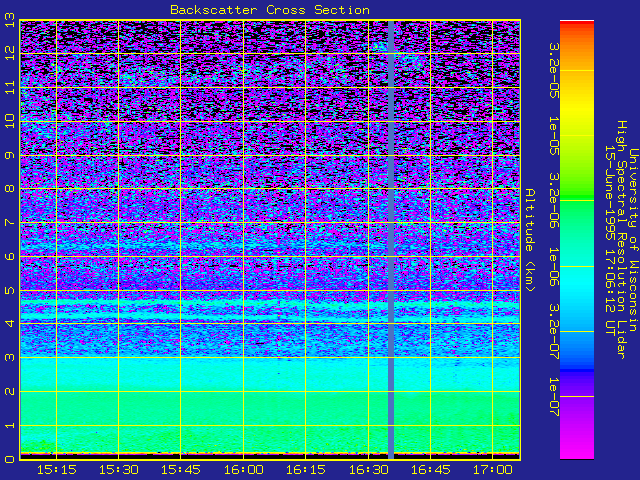Click the 1e-06 colorbar label
Image resolution: width=640 pixels, height=480 pixels.
pos(554,266)
